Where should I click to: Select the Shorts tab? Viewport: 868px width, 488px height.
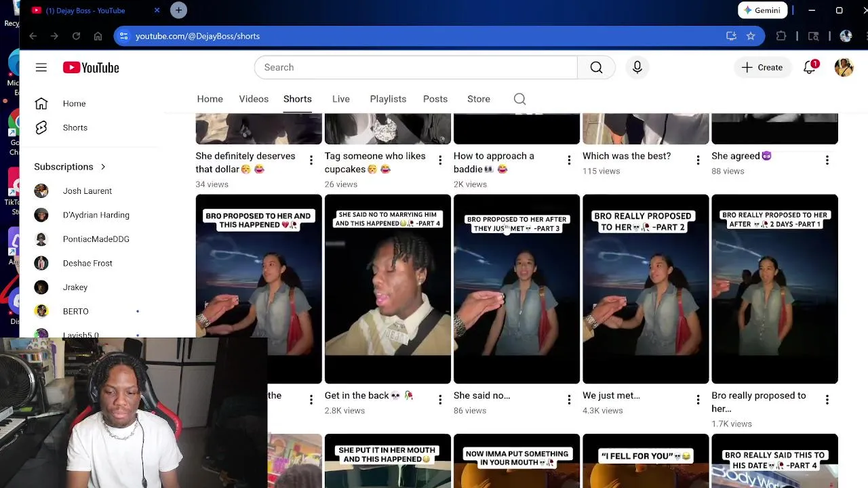[298, 99]
